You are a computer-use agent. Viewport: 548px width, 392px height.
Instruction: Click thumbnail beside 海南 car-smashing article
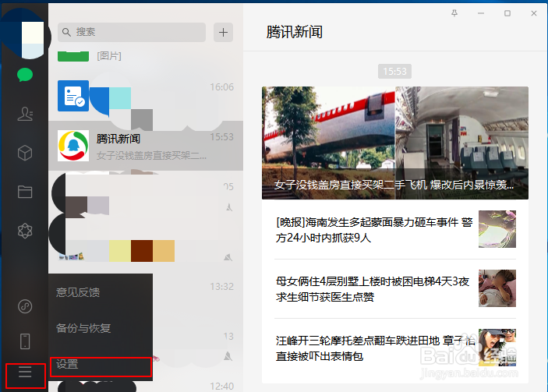pyautogui.click(x=497, y=229)
